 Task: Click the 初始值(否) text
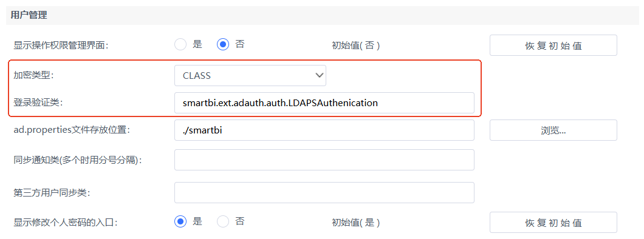pyautogui.click(x=355, y=45)
